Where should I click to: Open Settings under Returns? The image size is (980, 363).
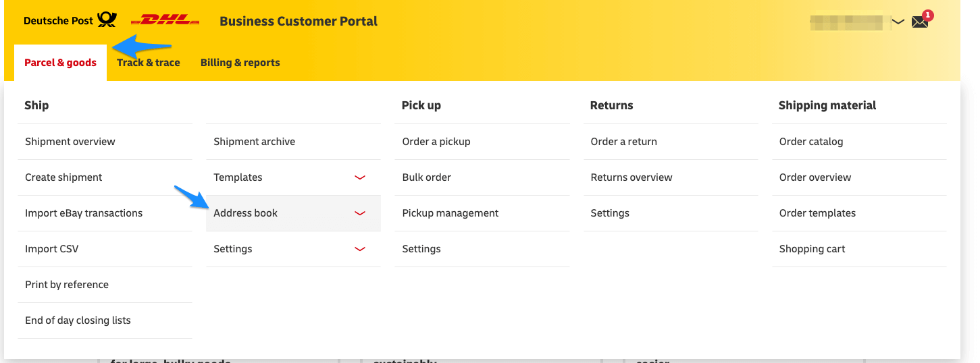tap(671, 213)
